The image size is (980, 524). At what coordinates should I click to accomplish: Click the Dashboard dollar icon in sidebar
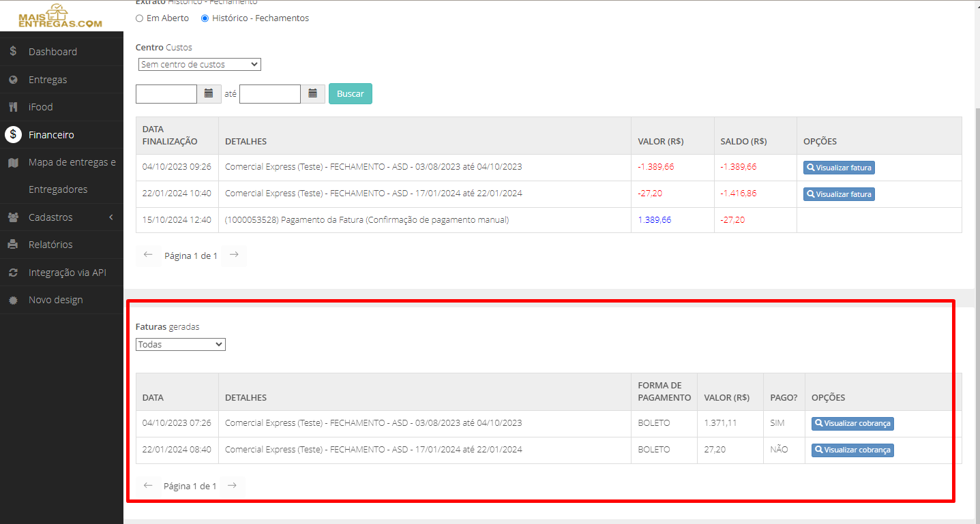tap(13, 51)
